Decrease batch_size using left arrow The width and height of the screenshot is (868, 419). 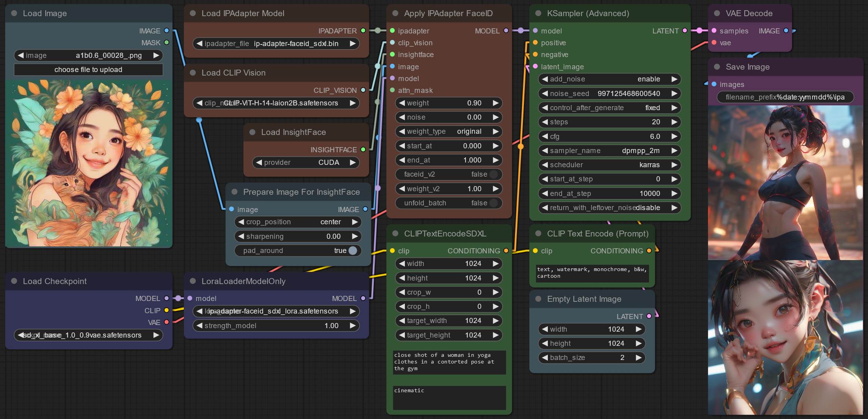click(x=545, y=358)
